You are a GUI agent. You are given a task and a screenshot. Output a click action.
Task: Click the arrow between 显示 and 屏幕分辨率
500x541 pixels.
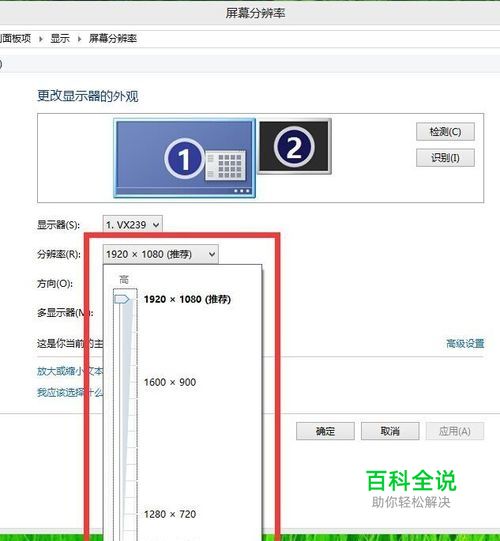[x=80, y=39]
